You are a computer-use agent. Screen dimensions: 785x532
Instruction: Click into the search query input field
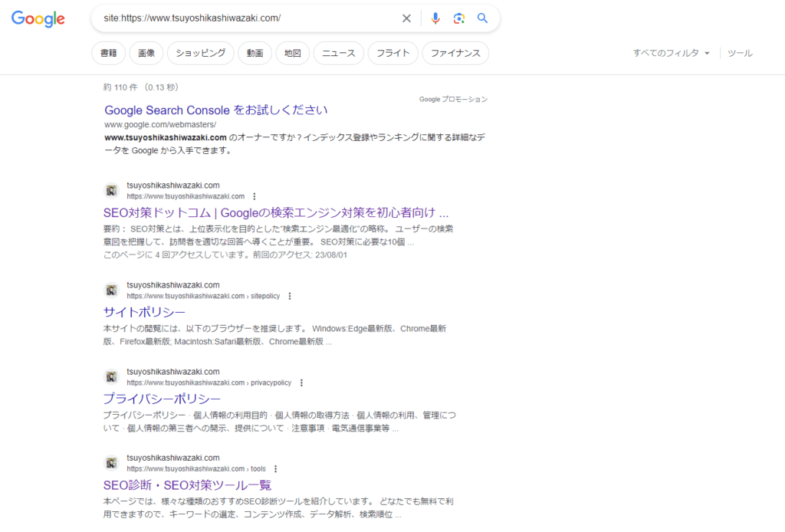pyautogui.click(x=245, y=18)
